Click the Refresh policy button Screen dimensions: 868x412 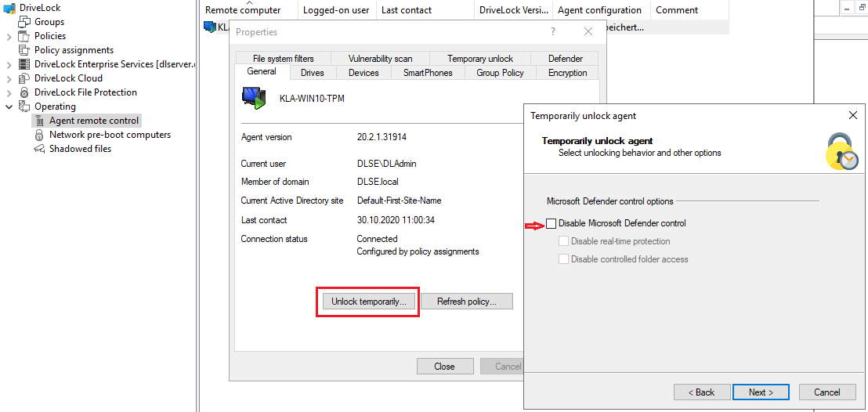pyautogui.click(x=467, y=302)
